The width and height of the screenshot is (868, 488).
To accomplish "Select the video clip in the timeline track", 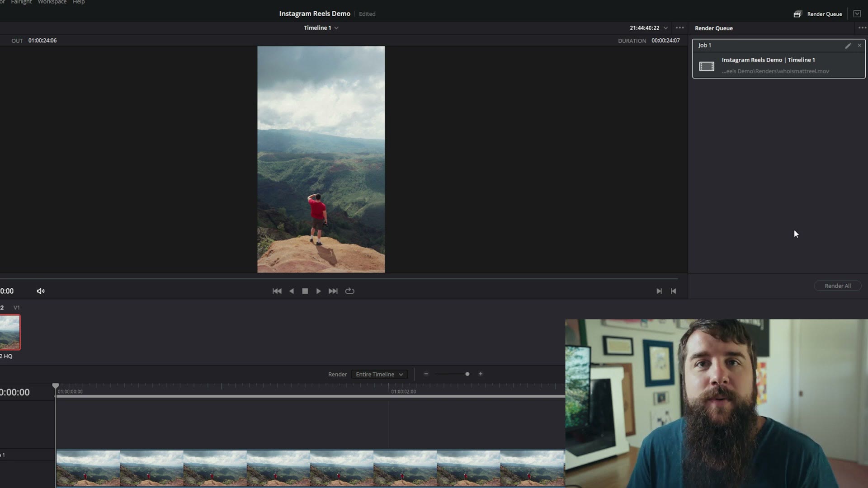I will (x=311, y=468).
